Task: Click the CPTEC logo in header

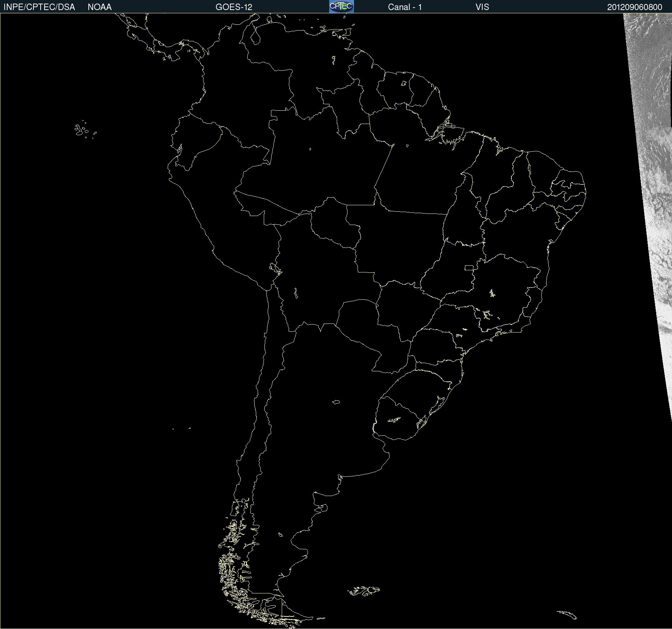Action: pyautogui.click(x=341, y=6)
